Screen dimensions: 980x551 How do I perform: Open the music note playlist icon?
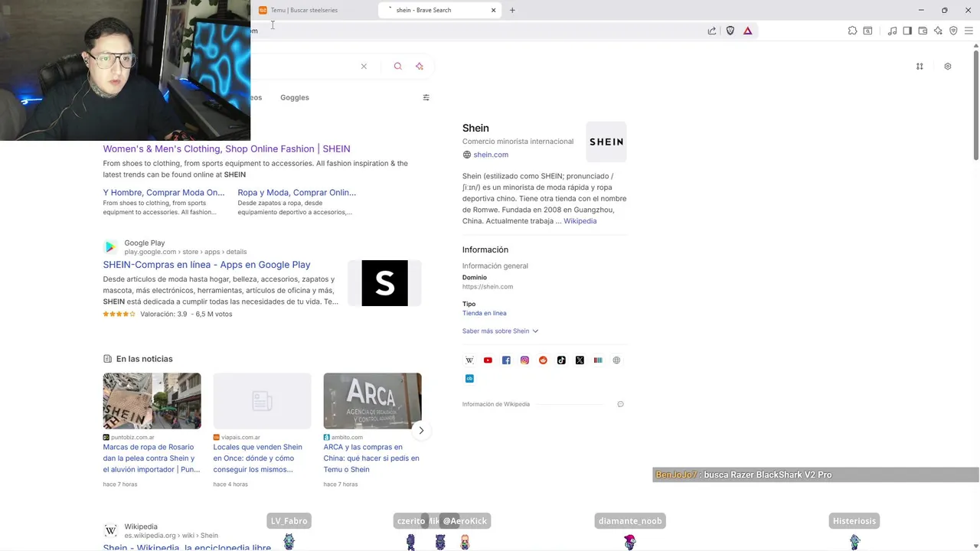tap(892, 31)
